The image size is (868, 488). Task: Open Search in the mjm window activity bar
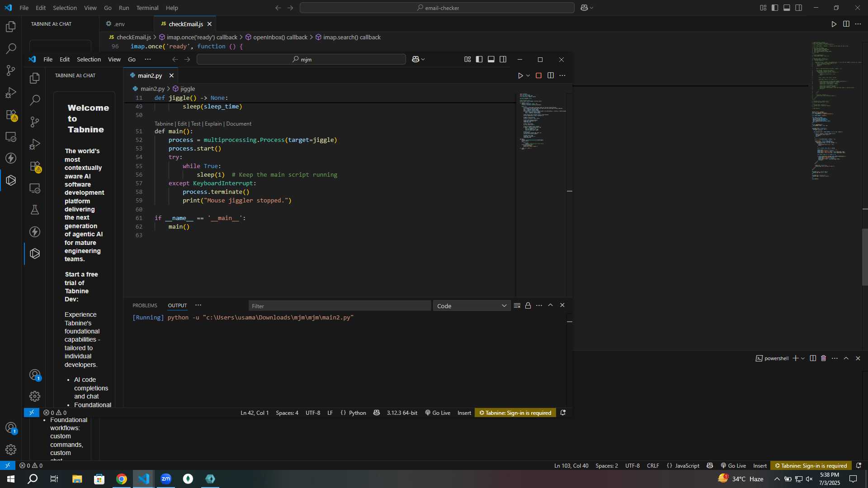(x=35, y=100)
